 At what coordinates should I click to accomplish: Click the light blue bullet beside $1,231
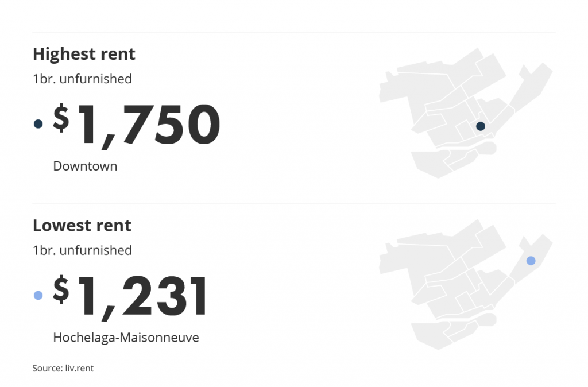click(x=38, y=296)
